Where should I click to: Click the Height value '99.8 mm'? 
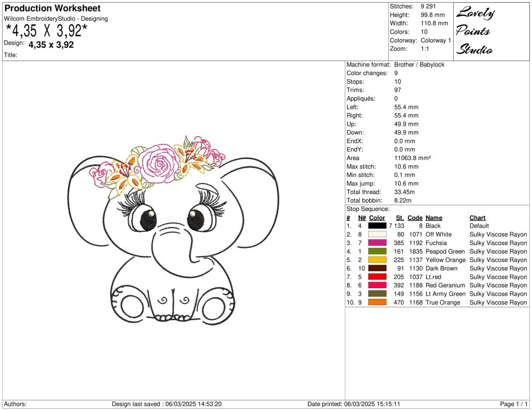click(433, 15)
